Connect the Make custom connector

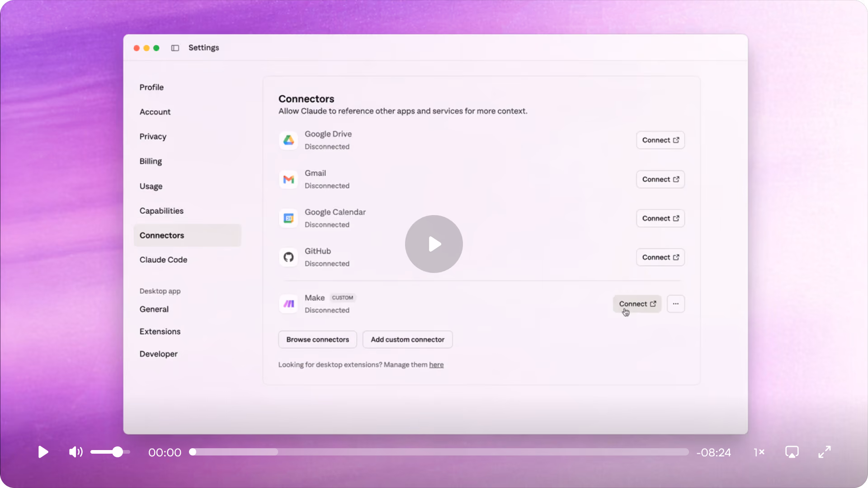(x=637, y=304)
